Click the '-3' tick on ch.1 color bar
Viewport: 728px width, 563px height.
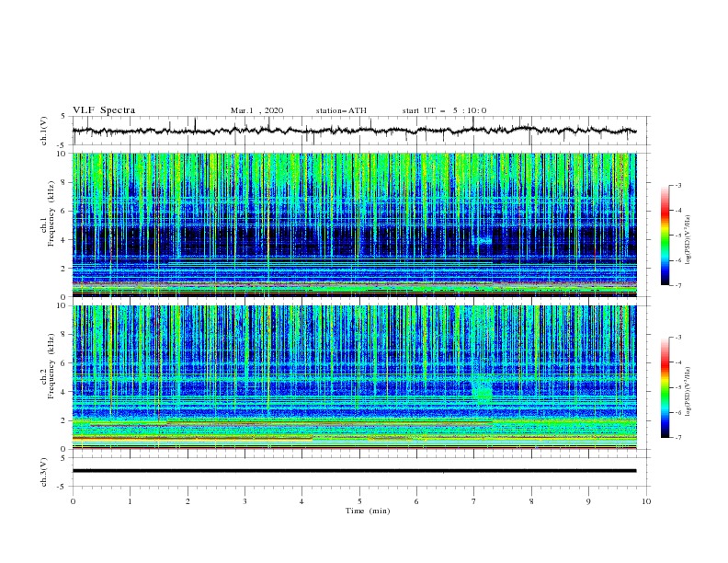677,185
